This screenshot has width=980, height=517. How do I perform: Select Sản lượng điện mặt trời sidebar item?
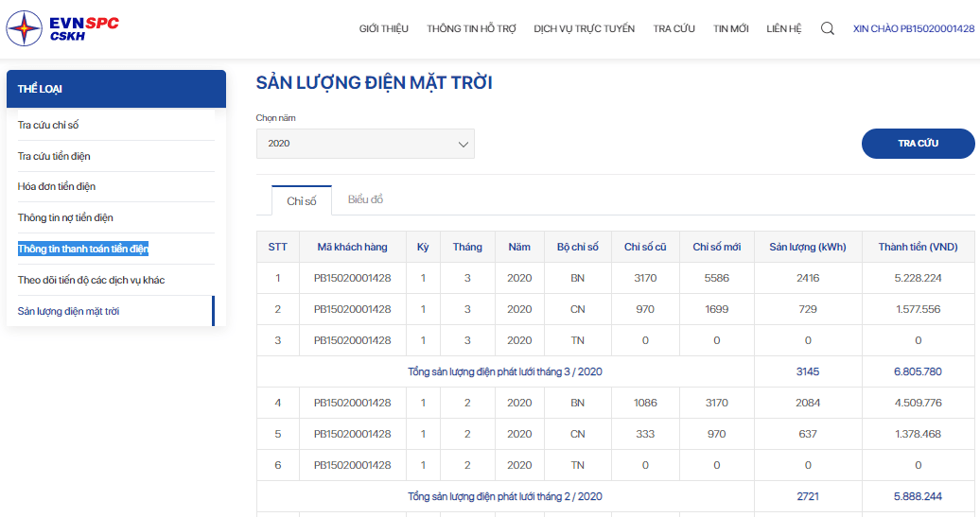[x=68, y=312]
